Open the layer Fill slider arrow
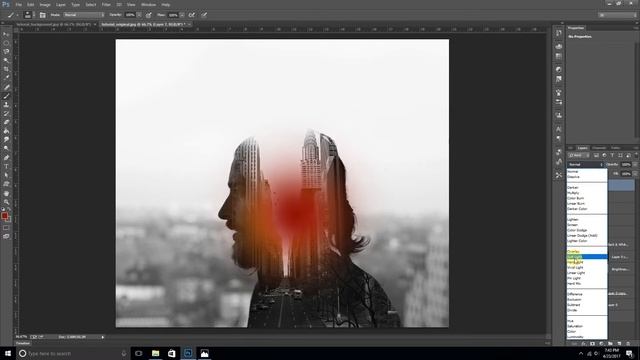 tap(635, 173)
